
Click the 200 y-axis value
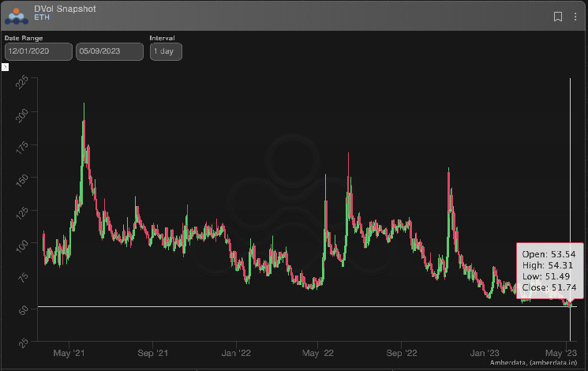coord(22,115)
